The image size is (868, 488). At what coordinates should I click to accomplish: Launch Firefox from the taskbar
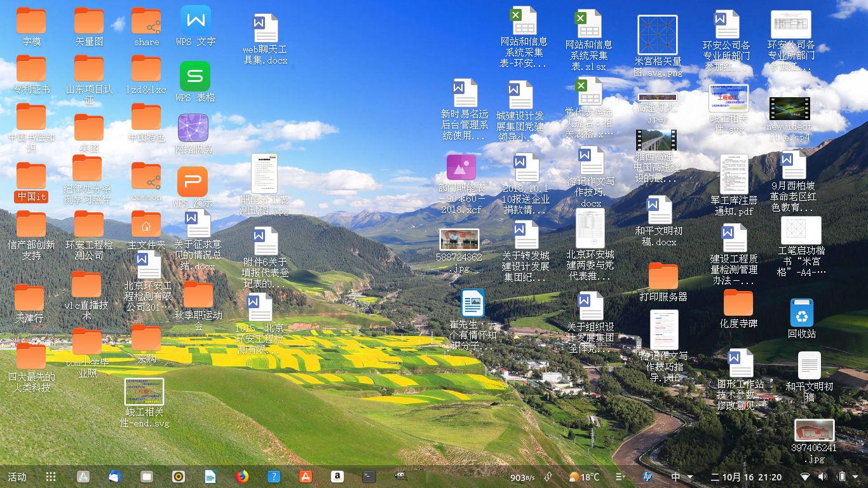point(242,475)
